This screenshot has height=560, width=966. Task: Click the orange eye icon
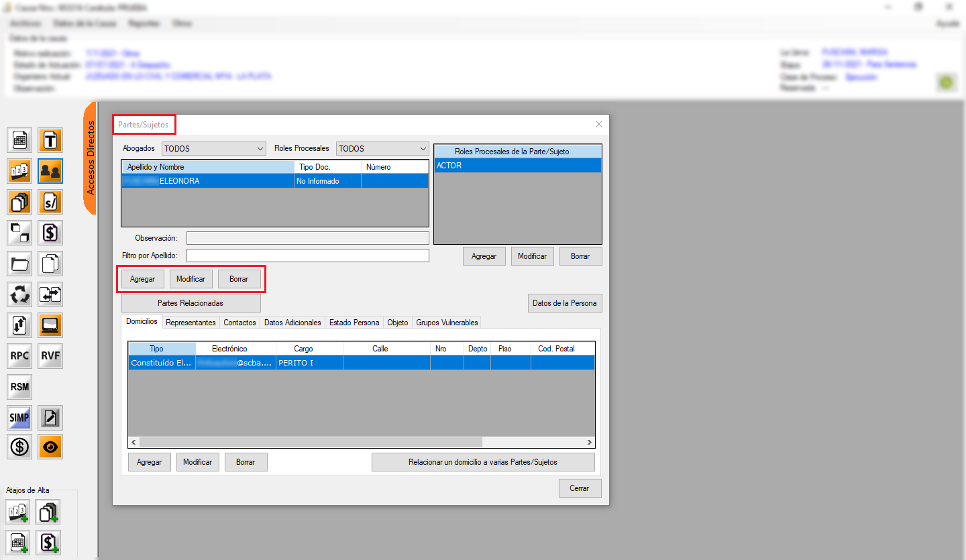click(x=50, y=447)
